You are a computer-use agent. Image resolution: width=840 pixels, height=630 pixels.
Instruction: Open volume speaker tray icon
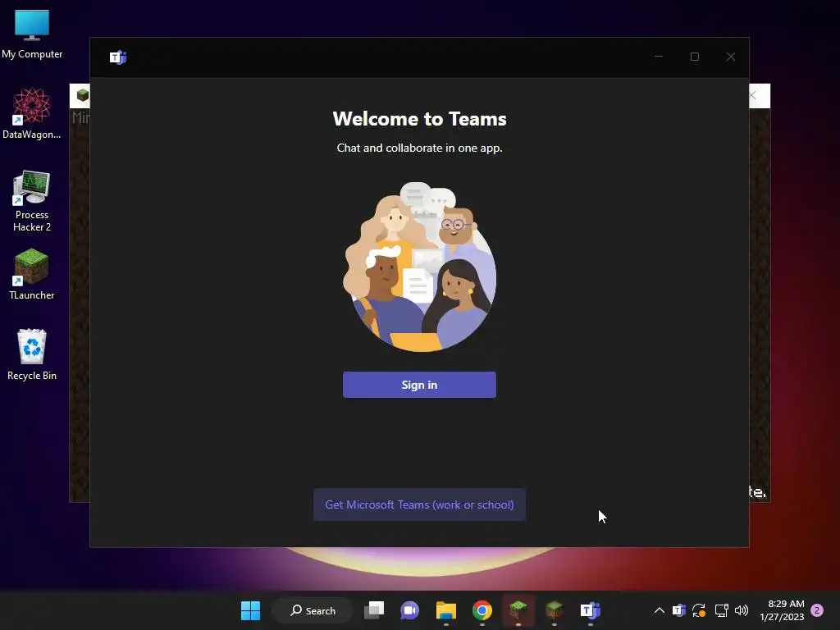[x=742, y=610]
